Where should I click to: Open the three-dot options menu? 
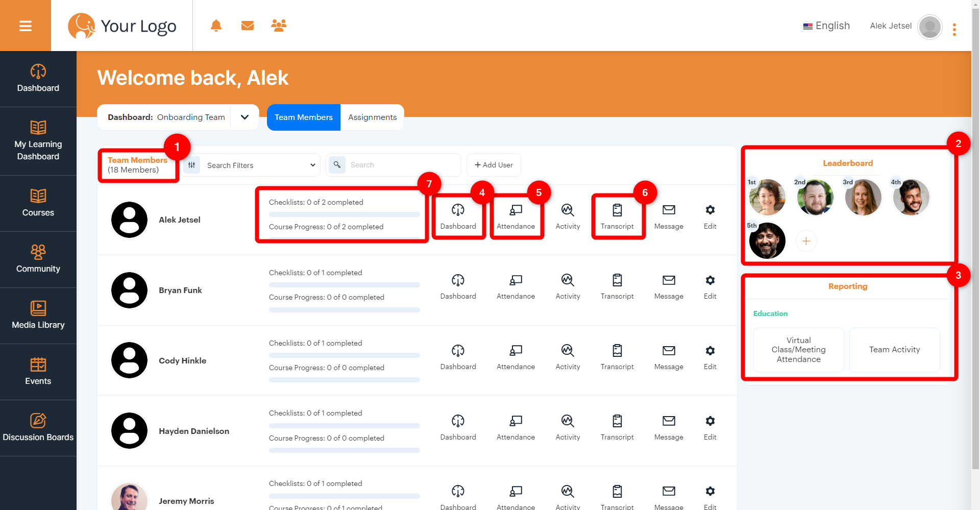coord(954,29)
